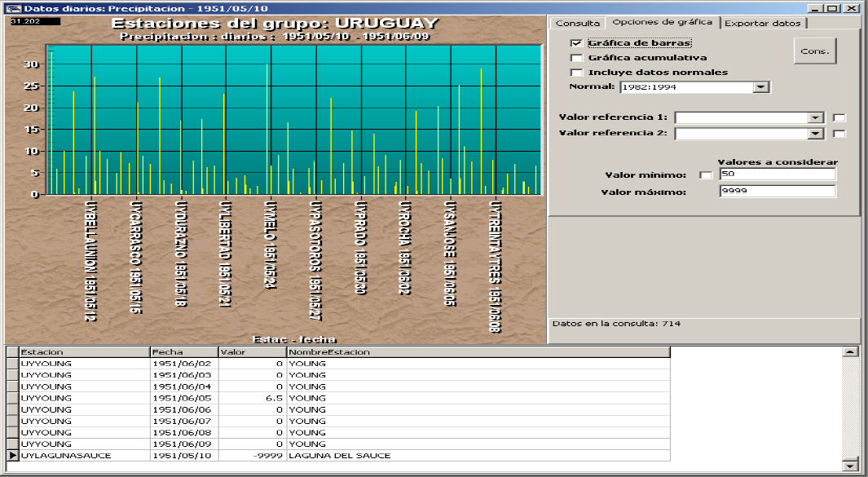
Task: Click the current row arrow marker beside UYLAGUNASAUCE
Action: pos(12,456)
